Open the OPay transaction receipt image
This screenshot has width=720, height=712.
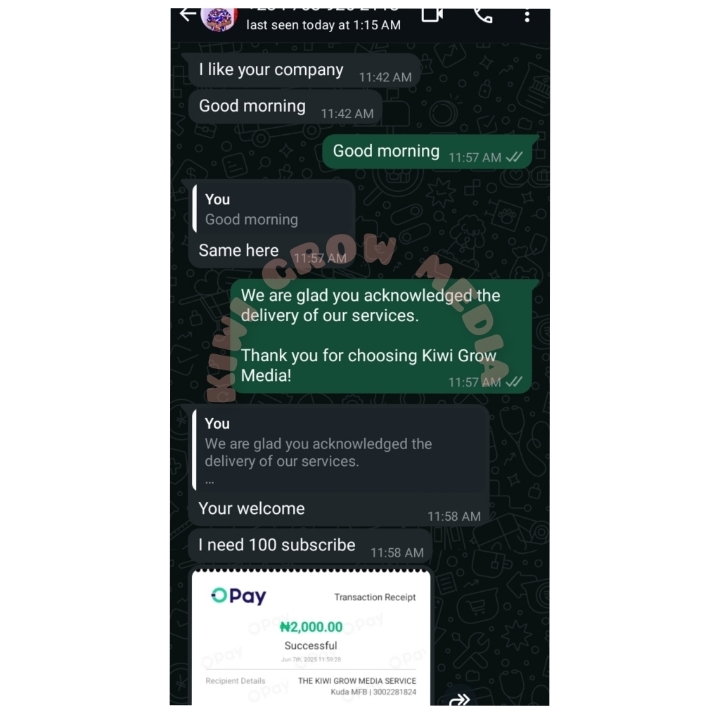311,638
